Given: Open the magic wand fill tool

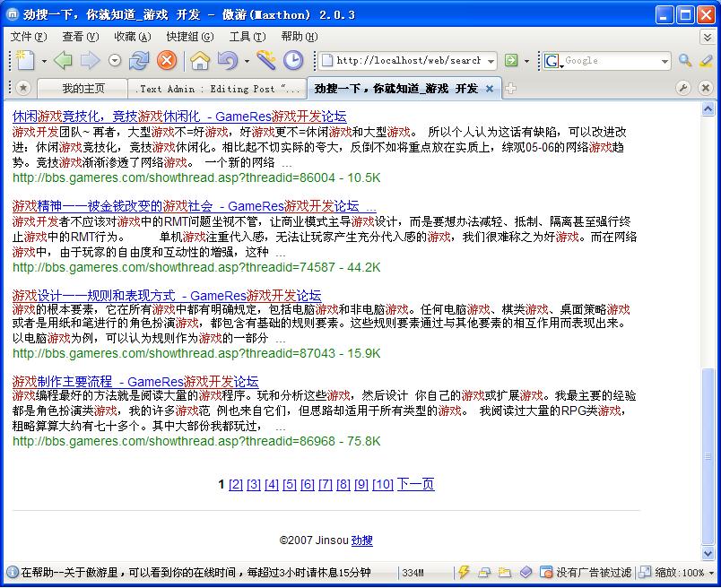Looking at the screenshot, I should [x=265, y=60].
